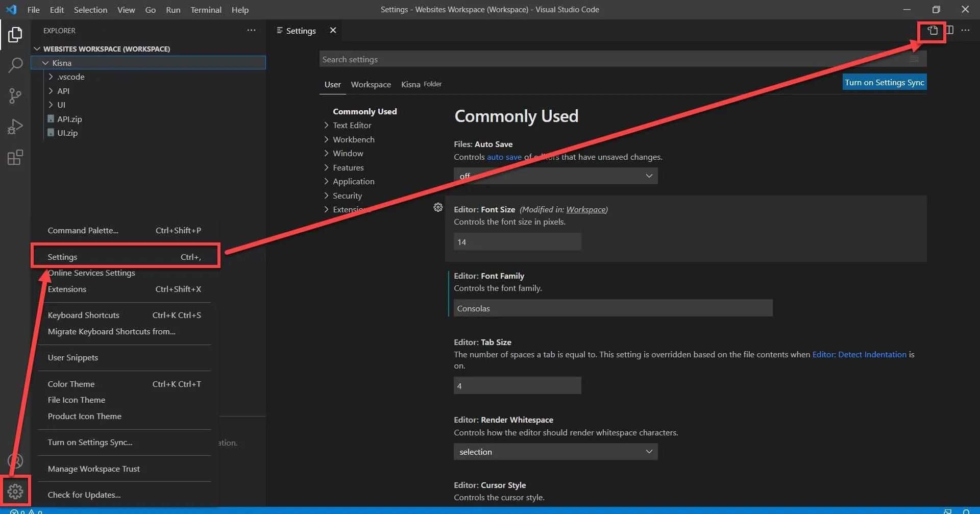The width and height of the screenshot is (980, 514).
Task: Follow the Editor: Detect Indentation link
Action: (859, 355)
